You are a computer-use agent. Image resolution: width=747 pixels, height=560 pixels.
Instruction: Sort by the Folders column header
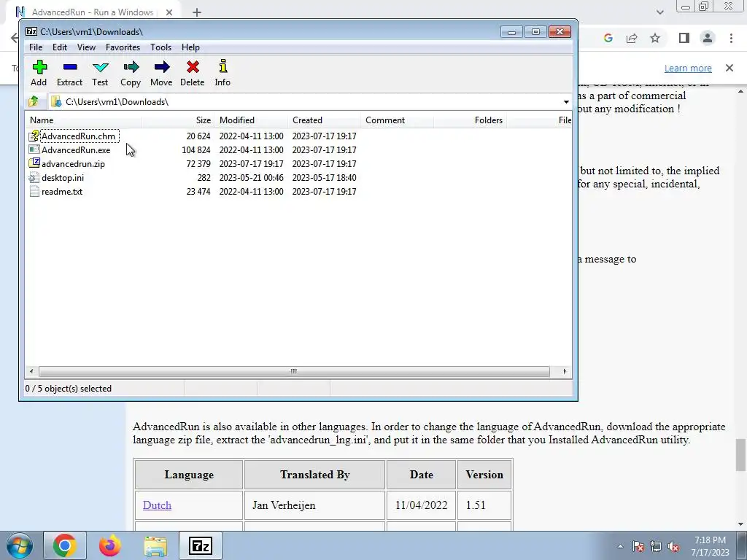[470, 120]
